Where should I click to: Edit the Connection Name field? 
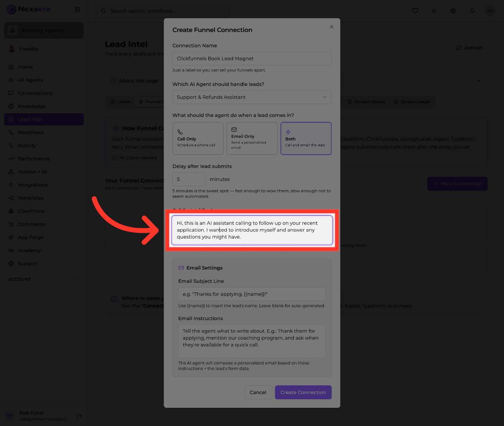[x=252, y=58]
